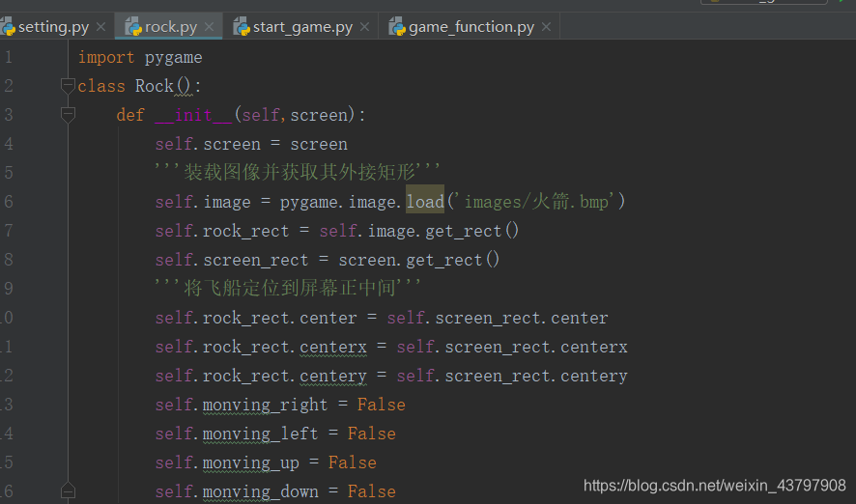The height and width of the screenshot is (504, 856).
Task: Click the Python file icon on game_function.py tab
Action: pos(397,26)
